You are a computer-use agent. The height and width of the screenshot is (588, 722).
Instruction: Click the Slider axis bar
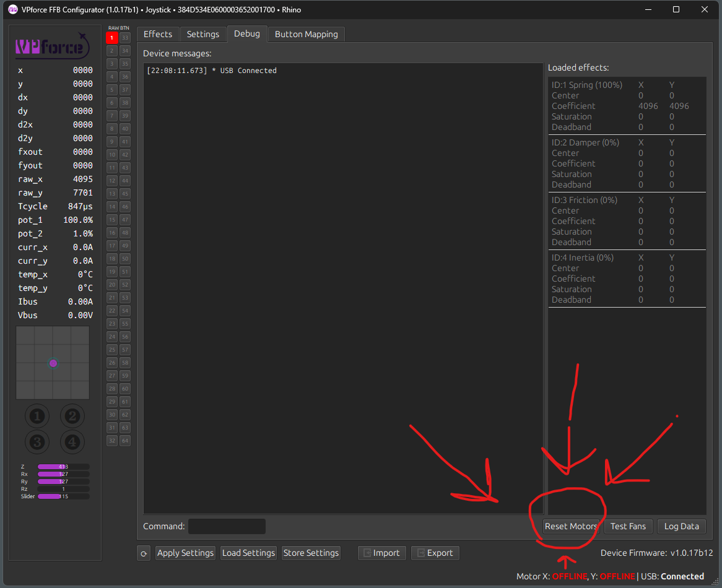pyautogui.click(x=64, y=496)
